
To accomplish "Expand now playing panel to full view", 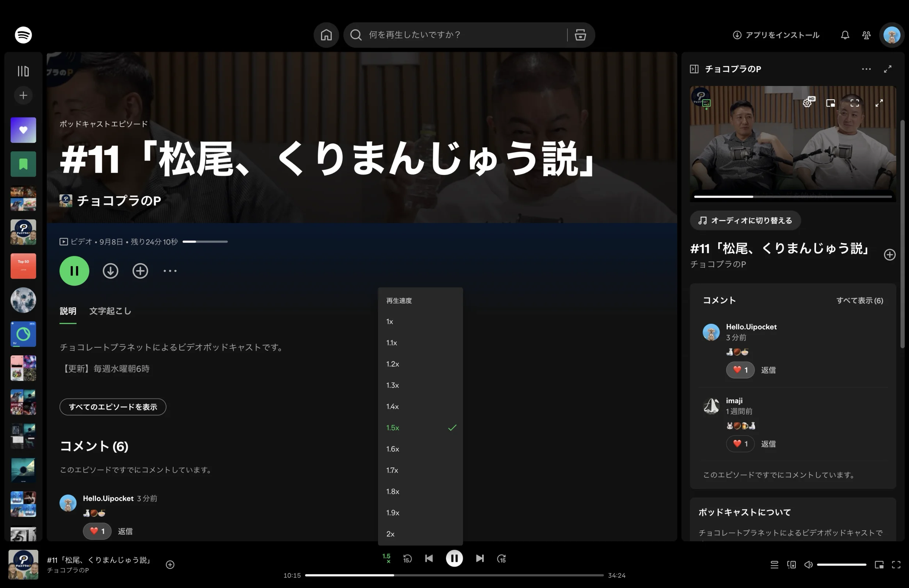I will pyautogui.click(x=888, y=69).
